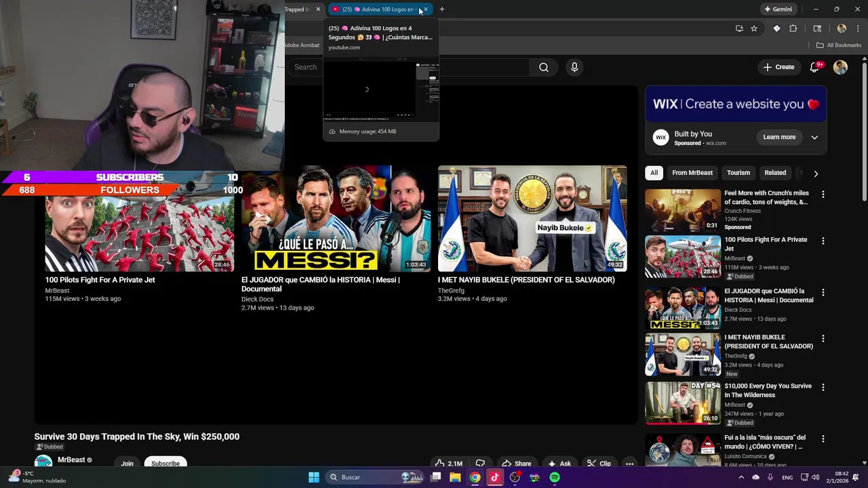Click the Clip button
Viewport: 868px width, 488px height.
coord(599,464)
